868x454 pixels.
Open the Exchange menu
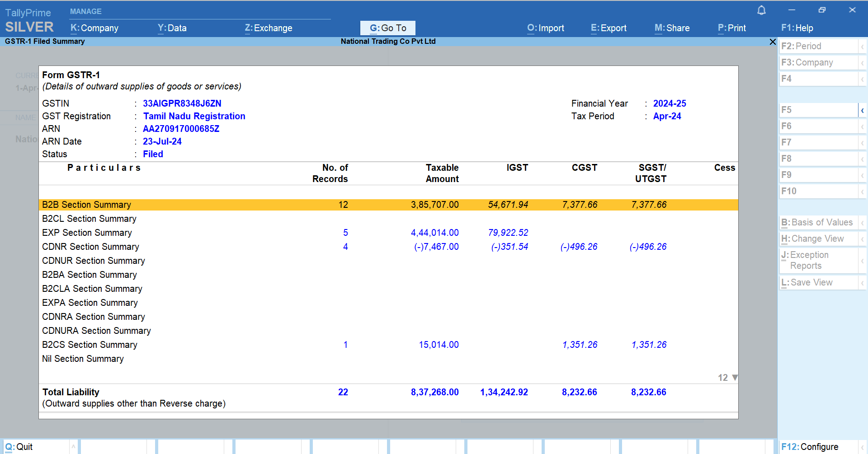pos(269,28)
